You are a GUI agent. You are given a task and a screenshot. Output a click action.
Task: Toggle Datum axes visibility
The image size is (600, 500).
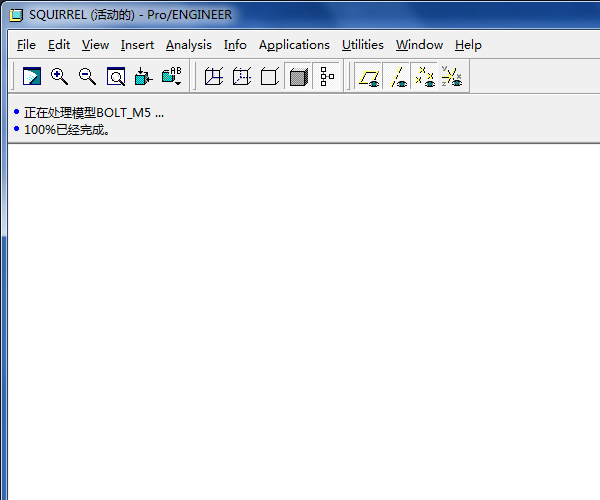tap(397, 77)
